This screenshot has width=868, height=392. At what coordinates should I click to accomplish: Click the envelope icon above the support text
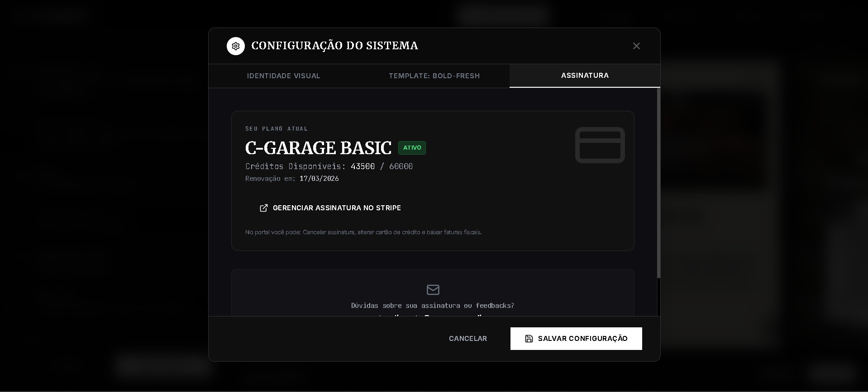pos(433,289)
